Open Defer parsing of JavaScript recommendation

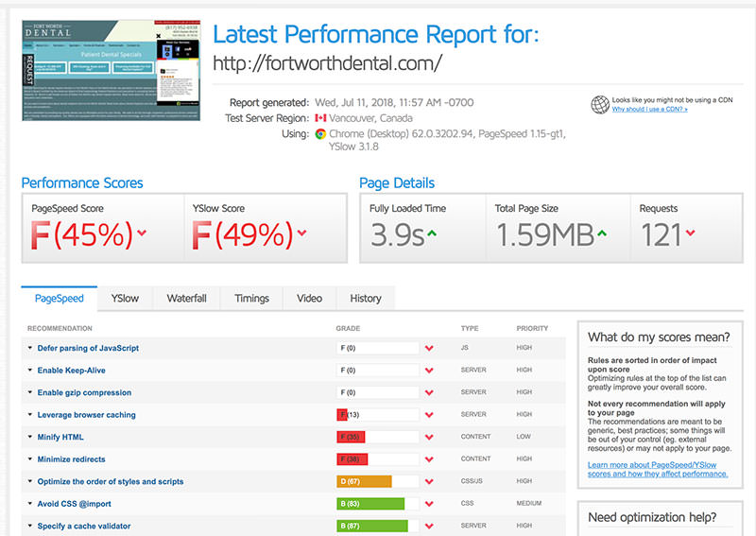[88, 348]
